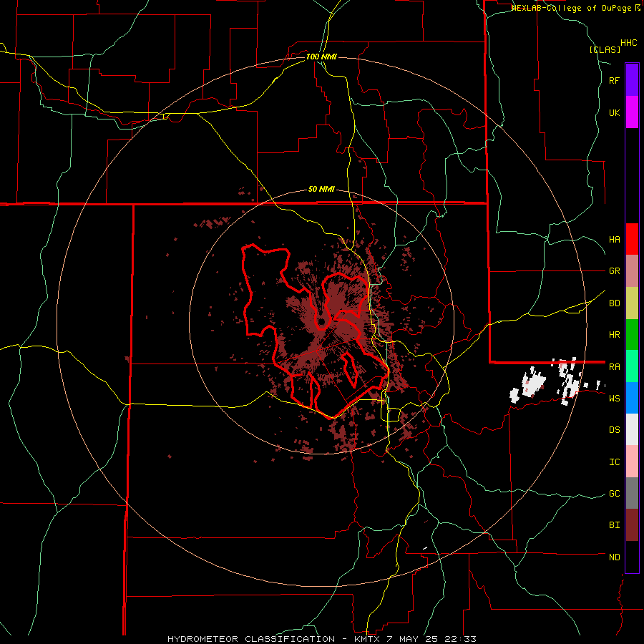This screenshot has height=644, width=644.
Task: Click the HR legend label
Action: click(614, 335)
